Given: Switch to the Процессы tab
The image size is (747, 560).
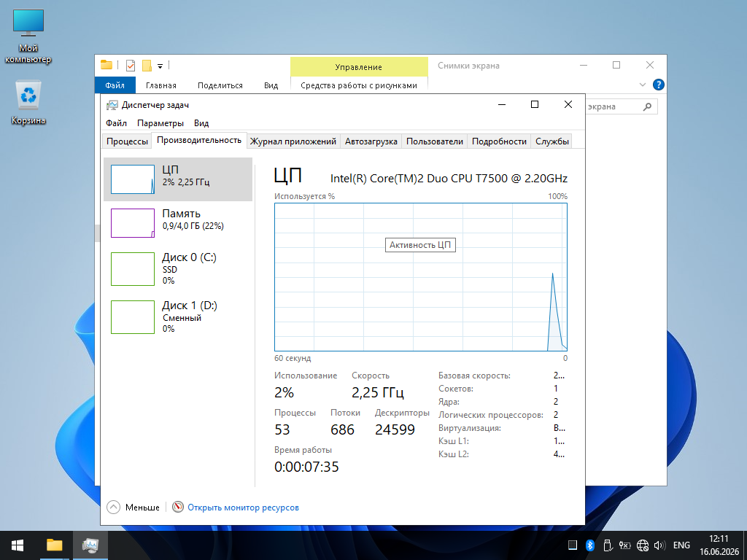Looking at the screenshot, I should pyautogui.click(x=127, y=141).
